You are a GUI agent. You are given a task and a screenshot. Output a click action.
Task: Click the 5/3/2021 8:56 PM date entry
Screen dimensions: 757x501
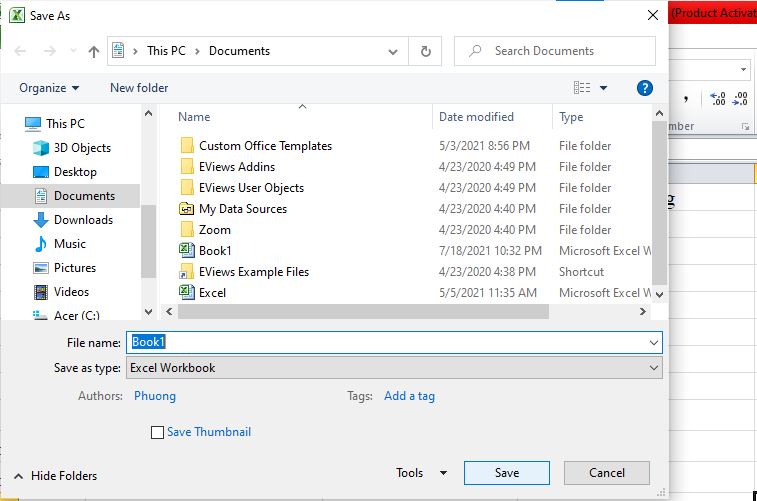tap(484, 146)
